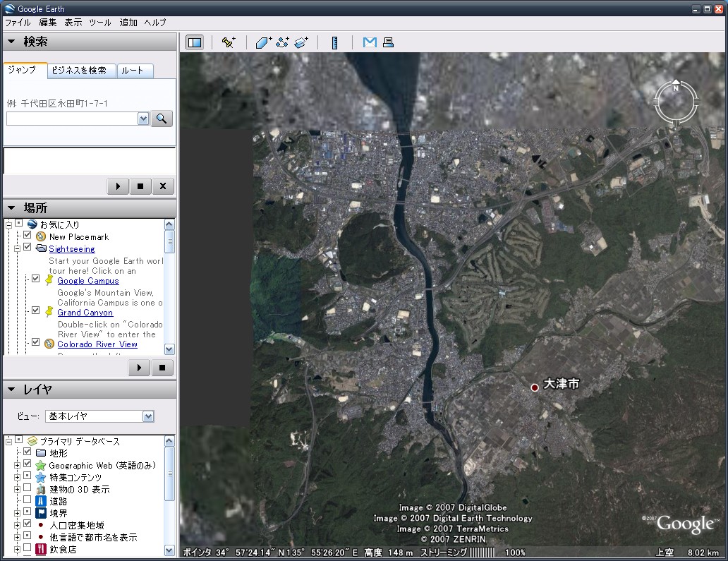
Task: Click the Colorado River View icon
Action: point(49,344)
